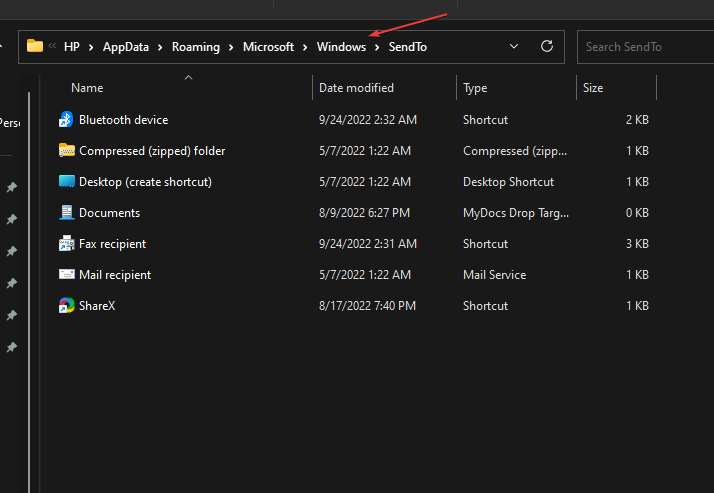Select the Mail recipient envelope icon
The width and height of the screenshot is (714, 493).
point(66,275)
